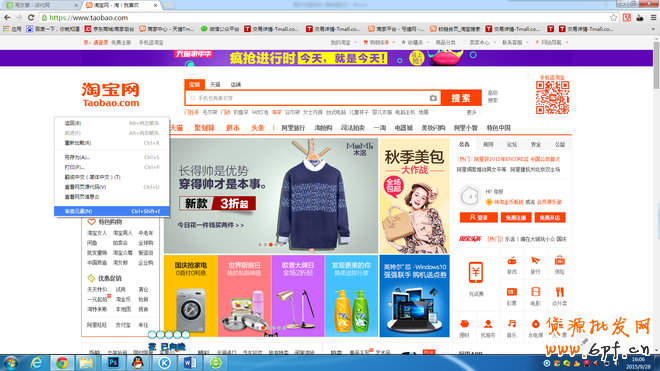Expand the 联系客服 dropdown

[515, 43]
